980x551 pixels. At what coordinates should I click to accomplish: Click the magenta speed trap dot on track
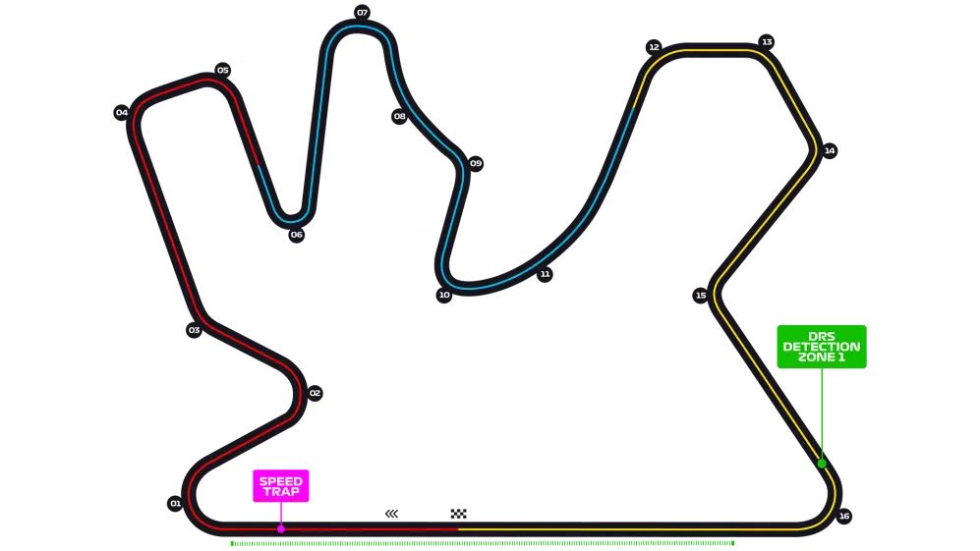[x=281, y=529]
